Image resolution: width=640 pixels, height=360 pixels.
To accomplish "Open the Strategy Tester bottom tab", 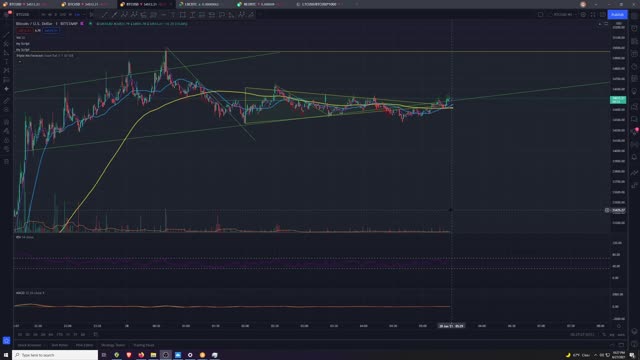I will (113, 345).
